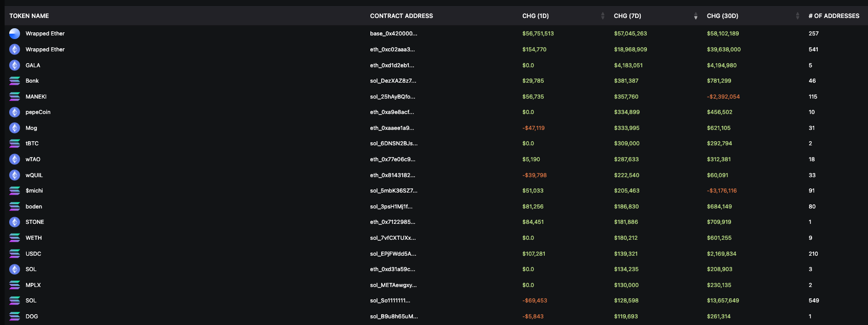Click the Solana icon next to WETH
This screenshot has height=325, width=868.
click(15, 238)
